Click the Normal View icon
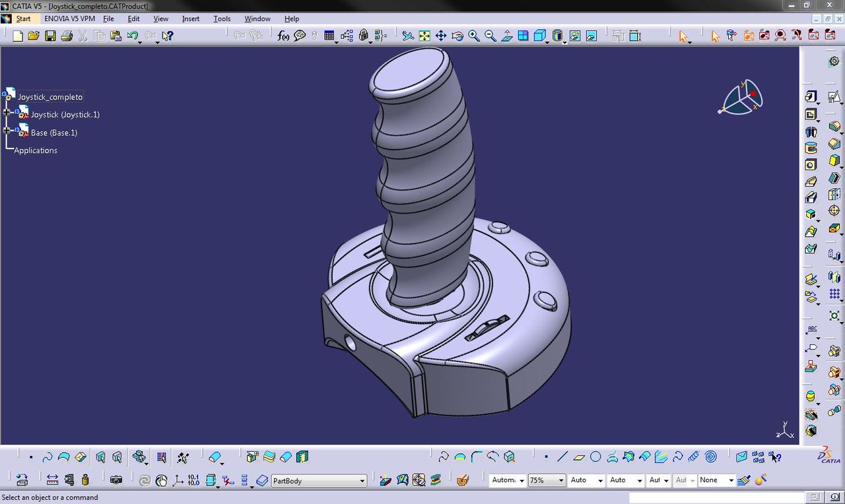This screenshot has height=504, width=845. (x=507, y=36)
